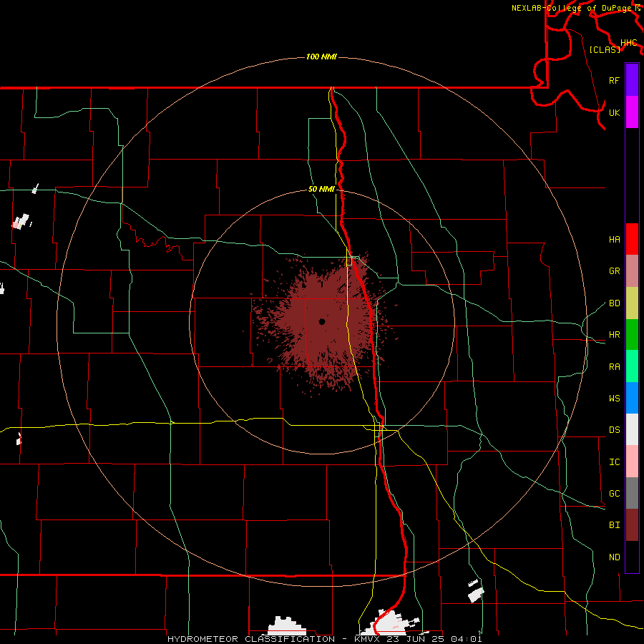This screenshot has height=644, width=644.
Task: Click the GR legend label
Action: click(614, 271)
